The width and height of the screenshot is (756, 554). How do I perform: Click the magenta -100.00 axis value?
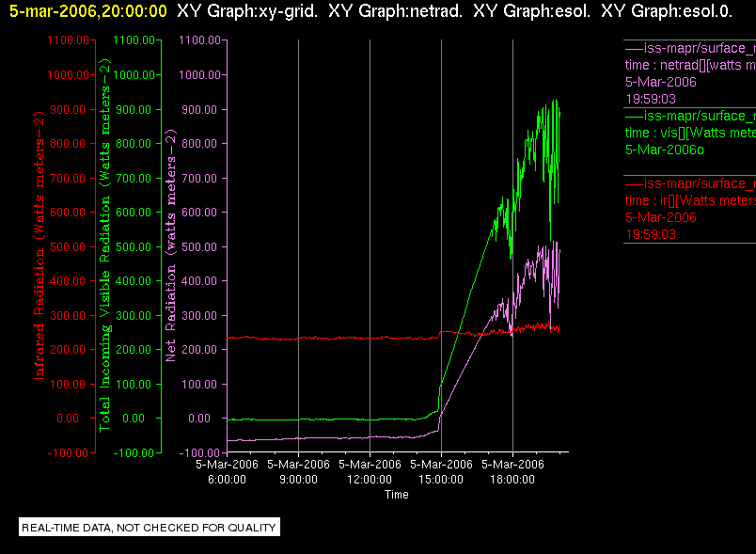199,452
